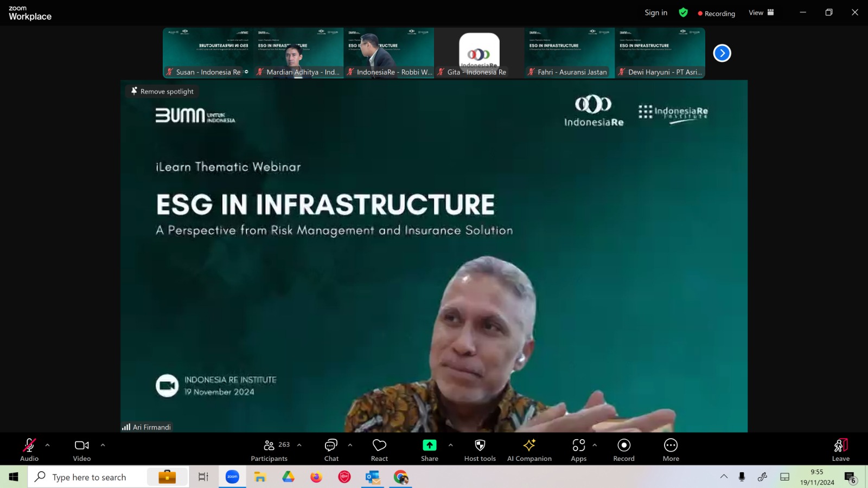Expand apps options caret
Viewport: 868px width, 488px height.
tap(595, 445)
